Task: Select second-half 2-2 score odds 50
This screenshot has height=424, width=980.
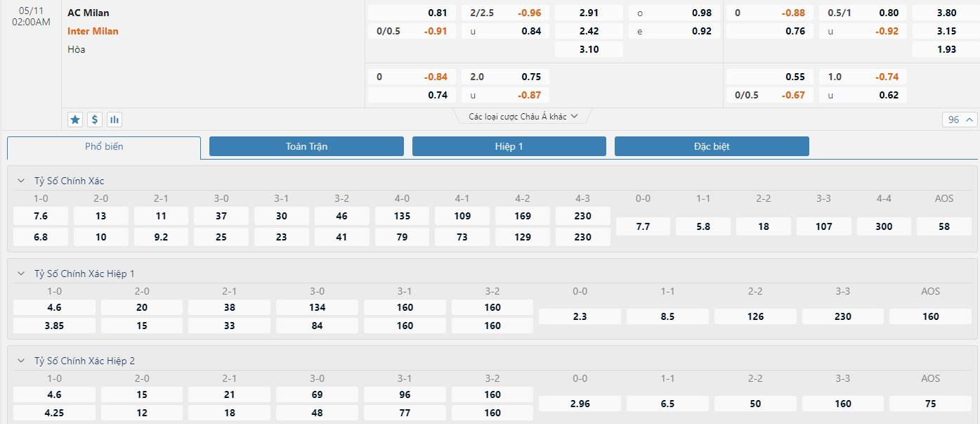Action: pos(755,404)
